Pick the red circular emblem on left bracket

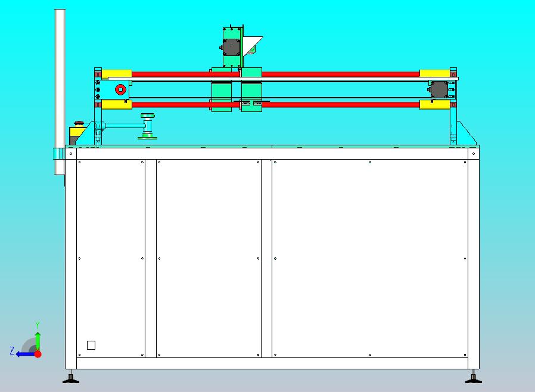120,90
